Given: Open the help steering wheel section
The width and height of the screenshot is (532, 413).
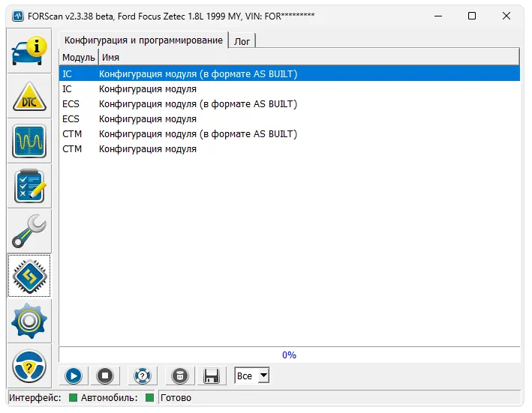Looking at the screenshot, I should tap(29, 366).
